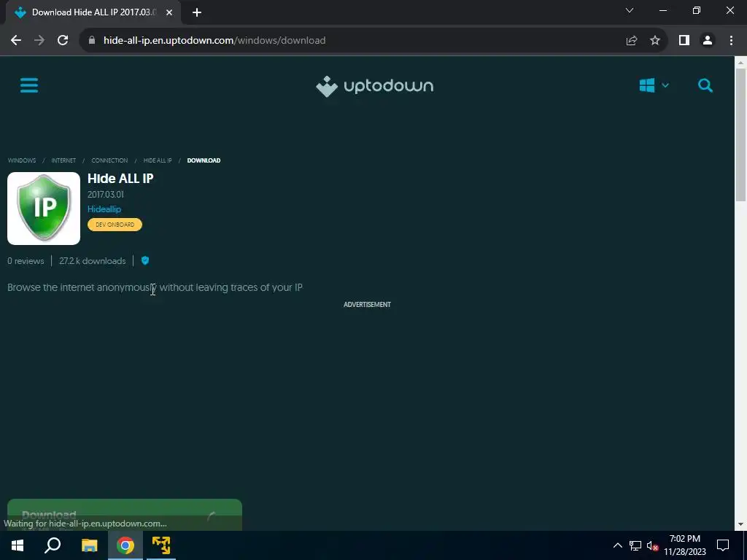This screenshot has width=747, height=560.
Task: Open a new browser tab
Action: pyautogui.click(x=197, y=12)
